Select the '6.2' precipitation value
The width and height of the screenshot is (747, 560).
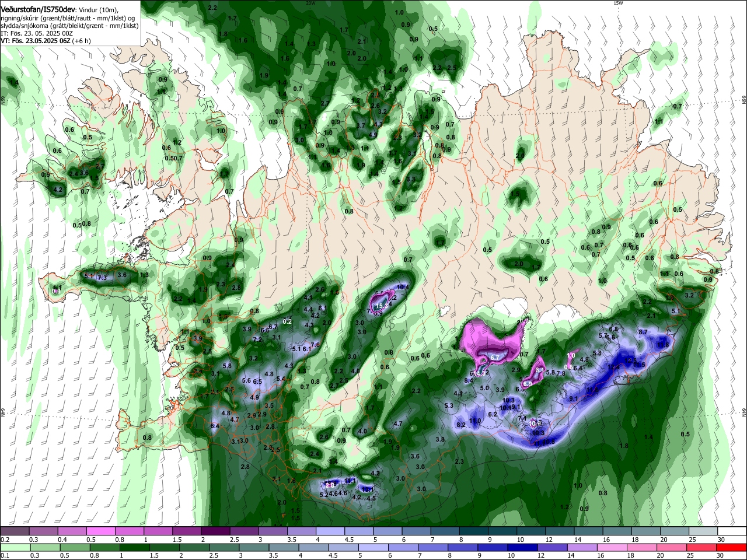(493, 414)
